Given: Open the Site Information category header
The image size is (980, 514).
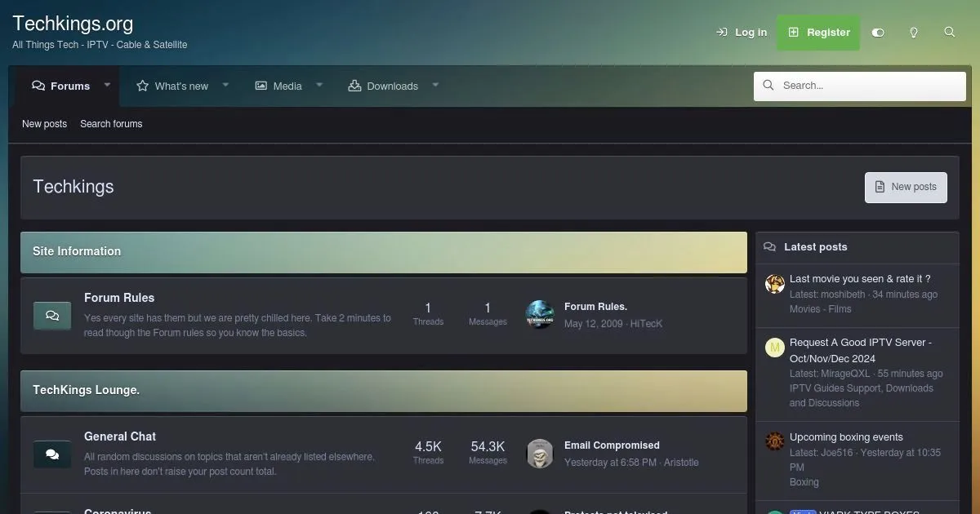Looking at the screenshot, I should pos(77,251).
